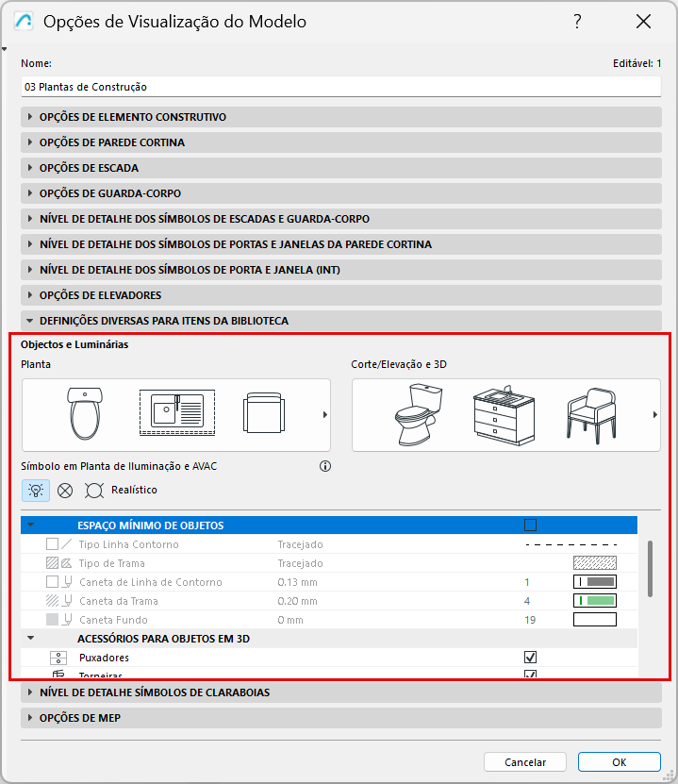Expand Opções de Parede Cortina panel

[x=341, y=142]
